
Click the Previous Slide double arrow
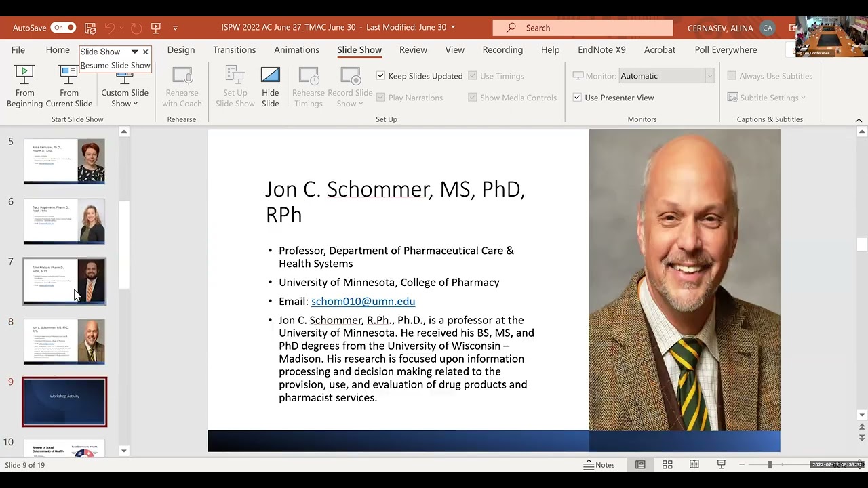862,427
